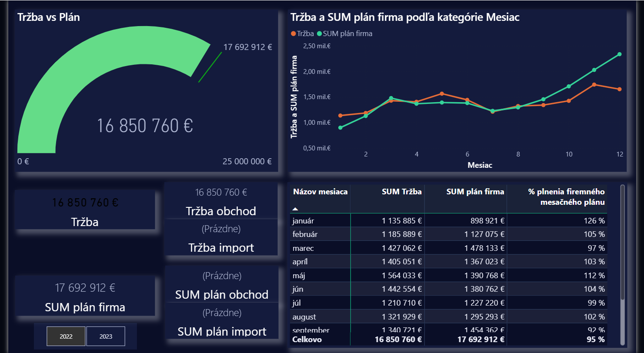644x353 pixels.
Task: Select the marec row label
Action: click(303, 248)
